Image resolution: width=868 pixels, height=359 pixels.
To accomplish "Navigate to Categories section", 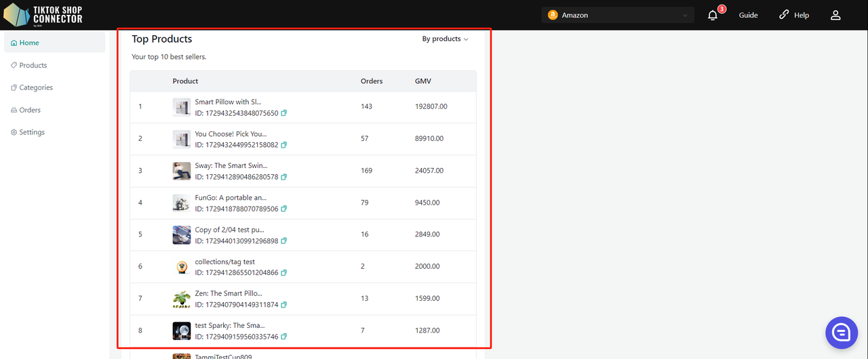I will click(x=35, y=87).
